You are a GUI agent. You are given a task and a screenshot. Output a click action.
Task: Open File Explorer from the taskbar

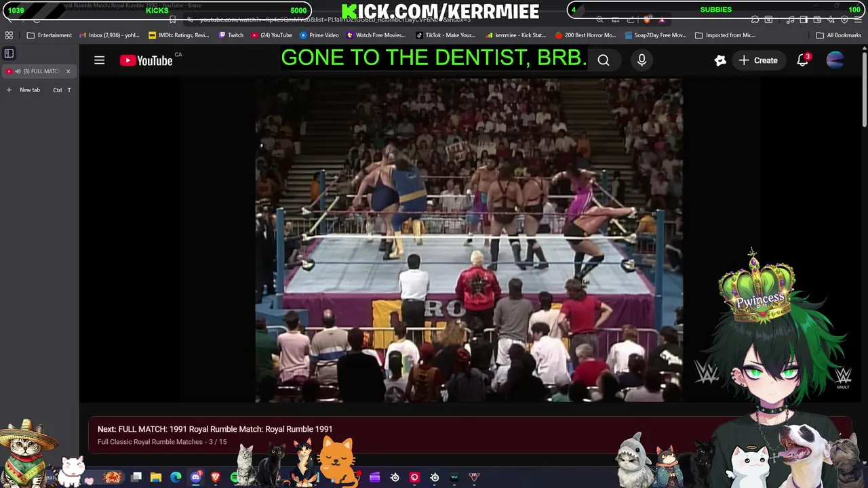tap(156, 477)
